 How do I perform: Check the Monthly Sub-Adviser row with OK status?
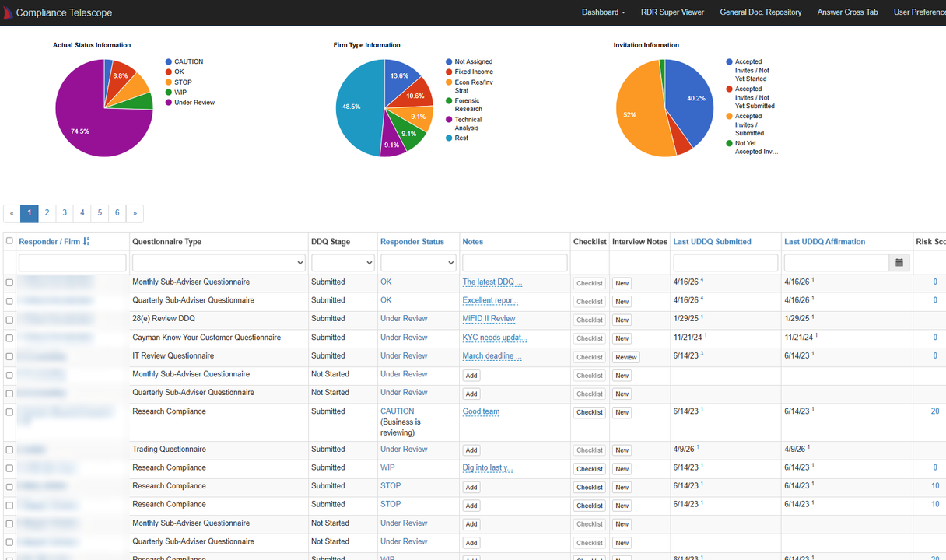point(9,283)
